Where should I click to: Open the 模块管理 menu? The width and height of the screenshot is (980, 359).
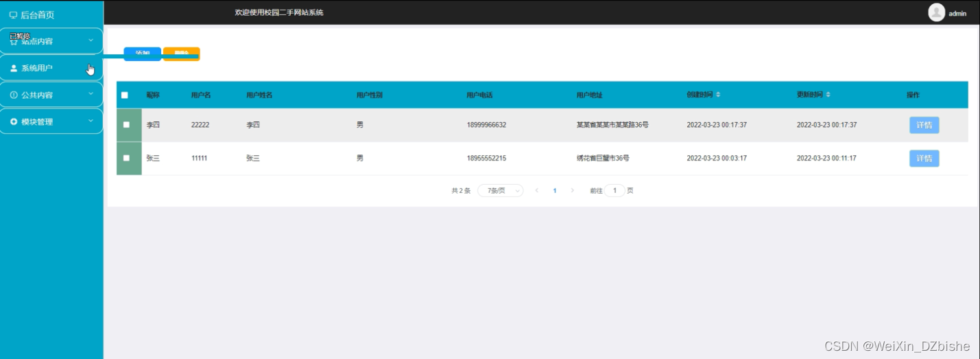click(x=51, y=121)
